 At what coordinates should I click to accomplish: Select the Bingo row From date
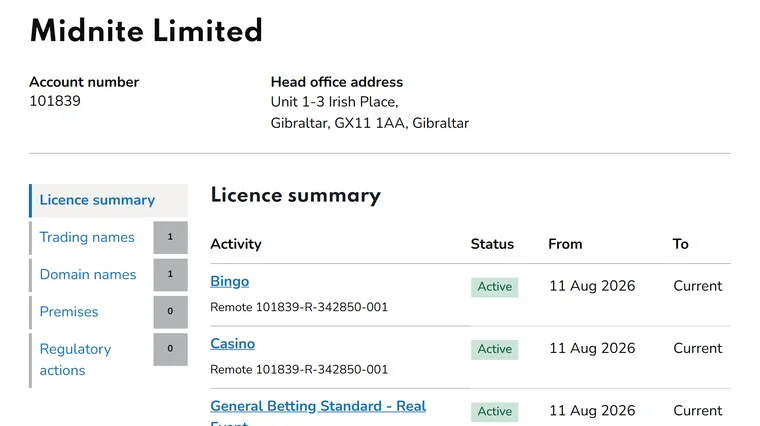[592, 286]
